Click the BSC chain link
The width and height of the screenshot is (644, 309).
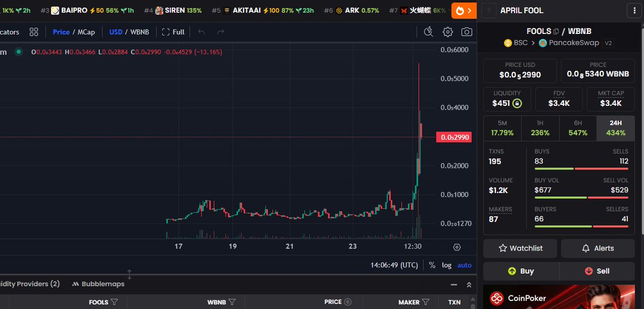pyautogui.click(x=516, y=42)
